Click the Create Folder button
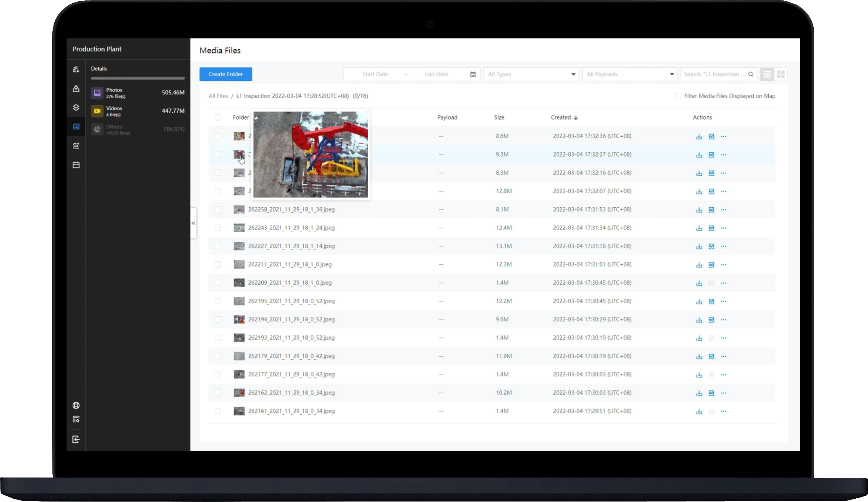868x502 pixels. click(x=225, y=74)
